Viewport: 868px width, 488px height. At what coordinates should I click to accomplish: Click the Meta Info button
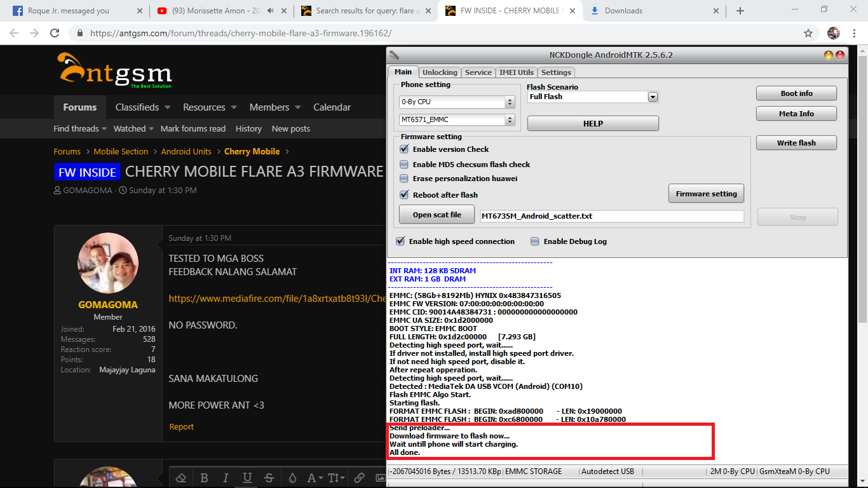click(796, 114)
